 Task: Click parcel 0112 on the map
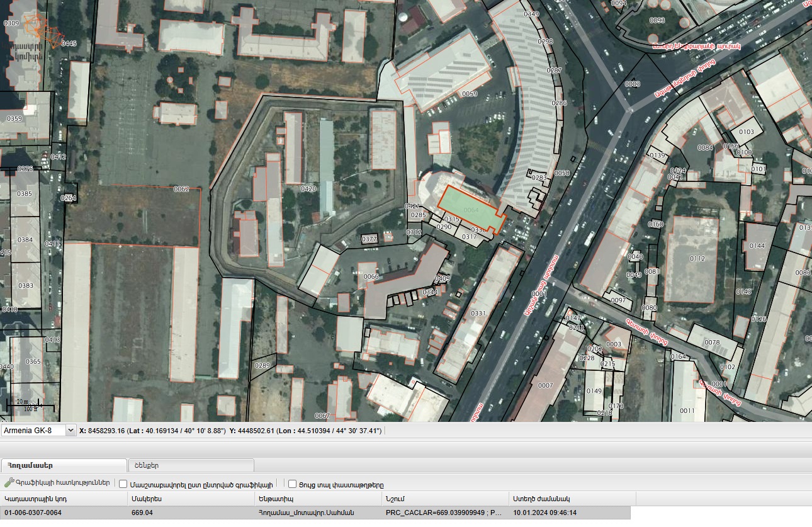pyautogui.click(x=691, y=259)
